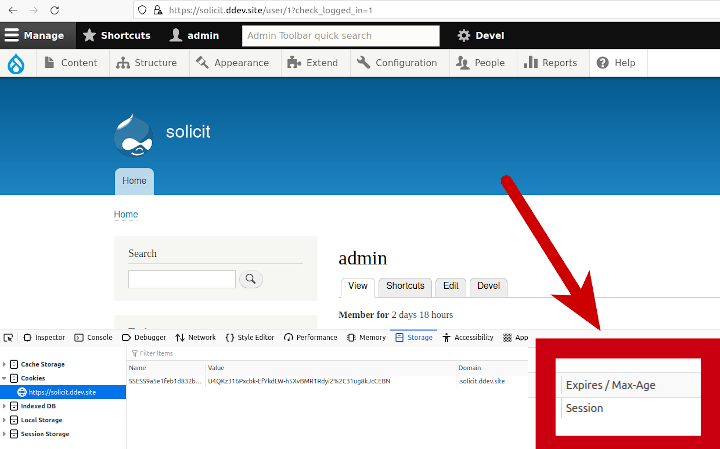Open the Application devtools panel
Image resolution: width=720 pixels, height=449 pixels.
pos(516,337)
